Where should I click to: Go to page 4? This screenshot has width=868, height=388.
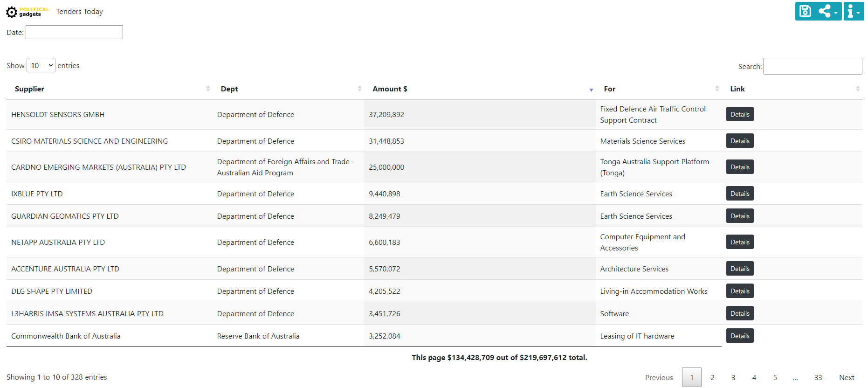(x=754, y=377)
